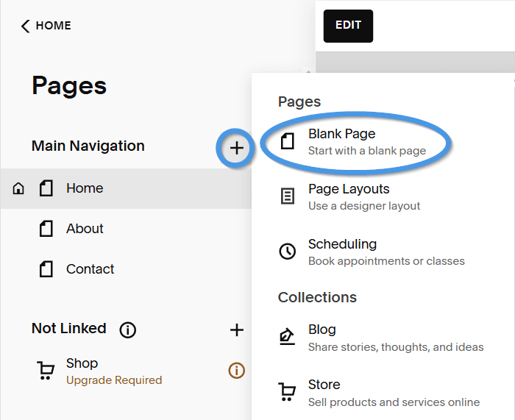Click the Store cart icon in menu
The width and height of the screenshot is (515, 420).
coord(288,392)
